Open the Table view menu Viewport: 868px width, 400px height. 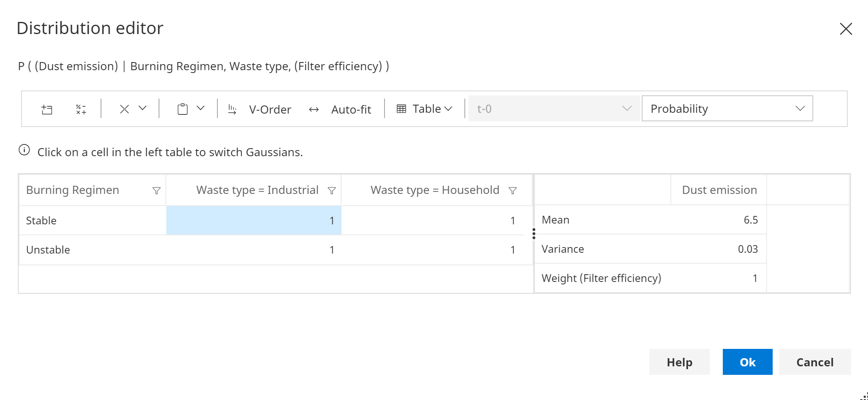424,109
